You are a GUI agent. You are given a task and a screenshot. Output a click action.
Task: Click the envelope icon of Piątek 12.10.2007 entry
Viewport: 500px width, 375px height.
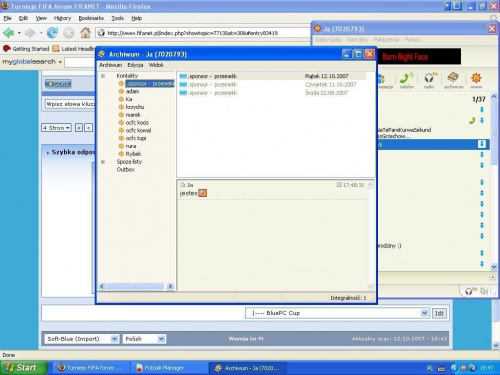(x=183, y=76)
